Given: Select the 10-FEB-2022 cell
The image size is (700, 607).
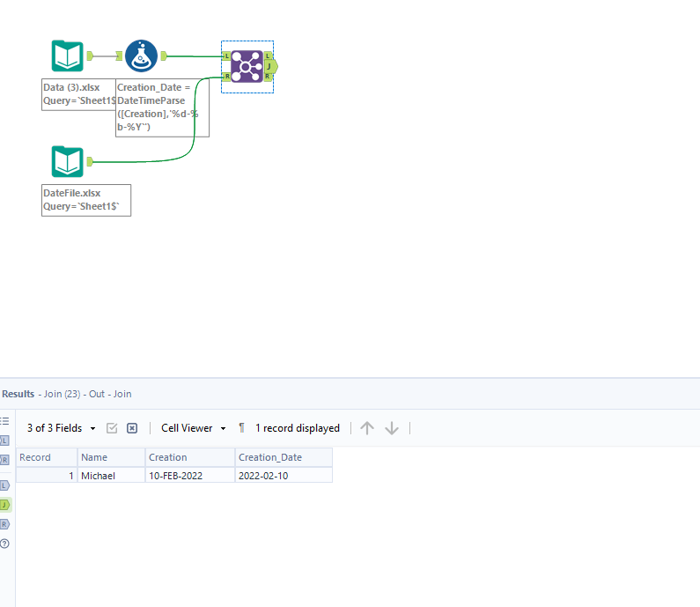Looking at the screenshot, I should (190, 475).
